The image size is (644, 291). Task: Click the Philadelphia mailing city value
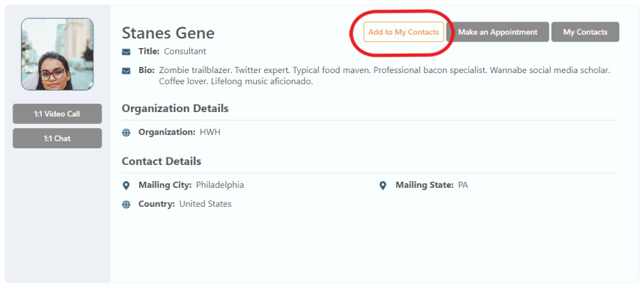[x=220, y=185]
